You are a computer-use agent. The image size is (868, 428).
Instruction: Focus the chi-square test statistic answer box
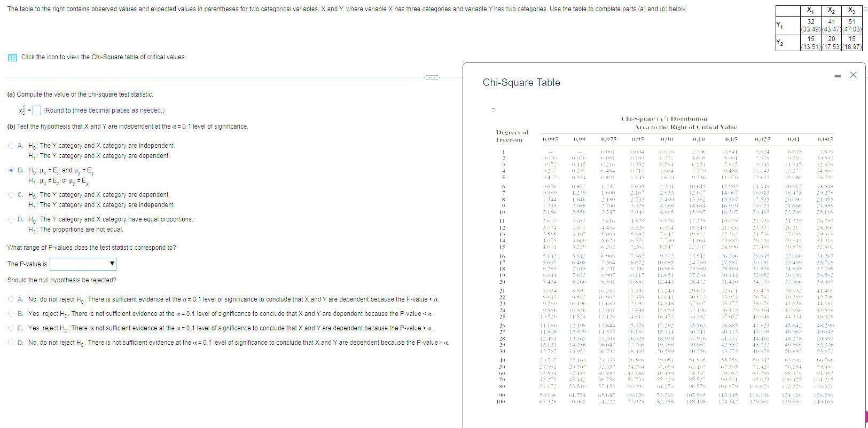[x=36, y=110]
